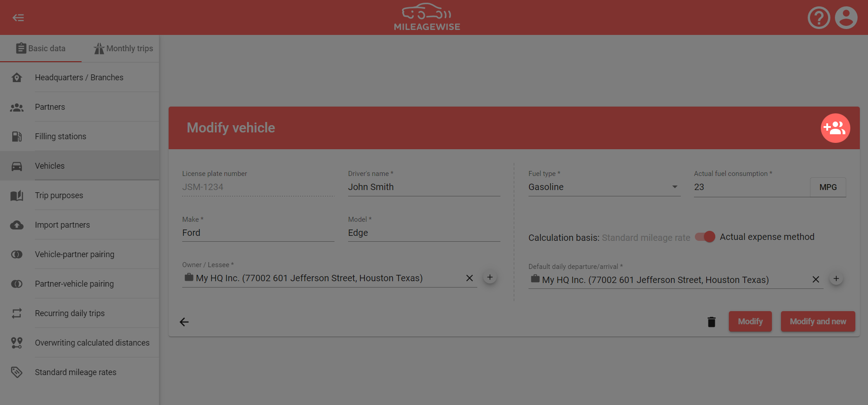868x405 pixels.
Task: Open Vehicles menu item
Action: coord(79,166)
